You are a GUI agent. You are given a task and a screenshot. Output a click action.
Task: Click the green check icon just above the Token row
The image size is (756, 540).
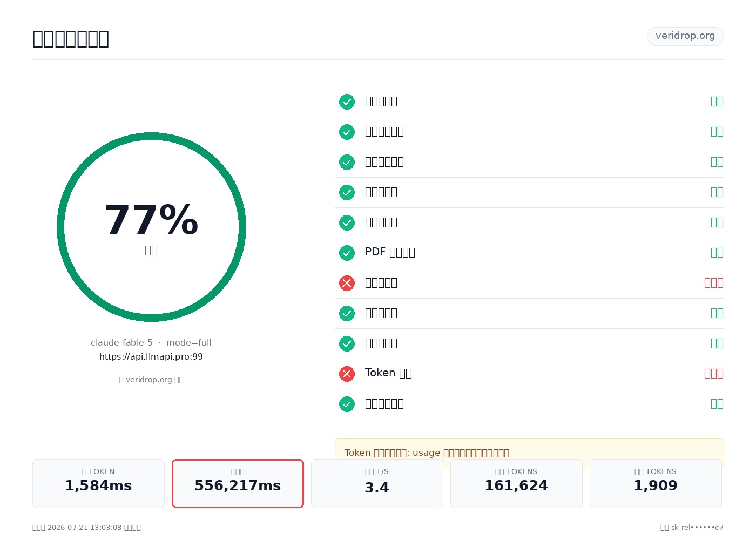pyautogui.click(x=347, y=343)
